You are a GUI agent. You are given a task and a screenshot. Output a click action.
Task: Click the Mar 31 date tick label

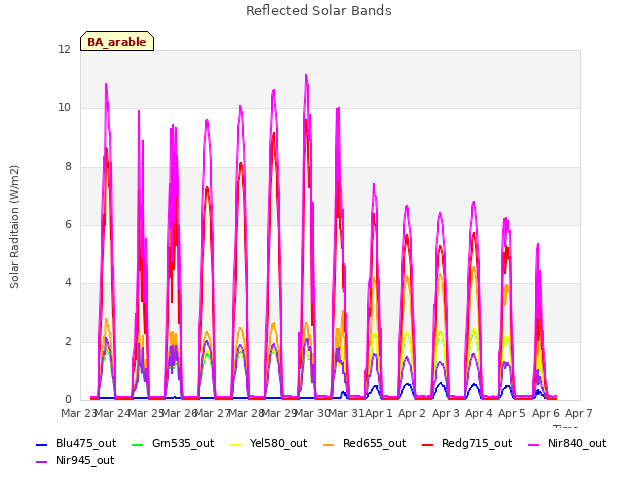[347, 413]
